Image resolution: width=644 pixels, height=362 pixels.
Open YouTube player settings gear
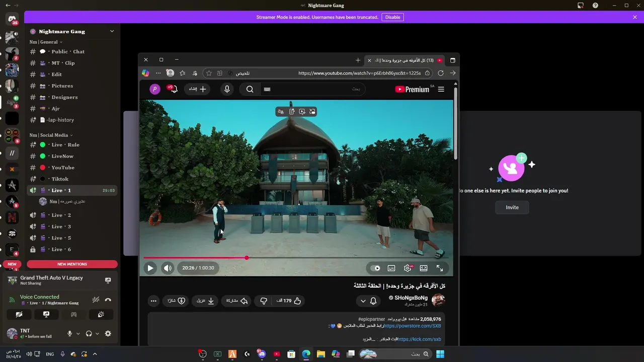pyautogui.click(x=408, y=268)
